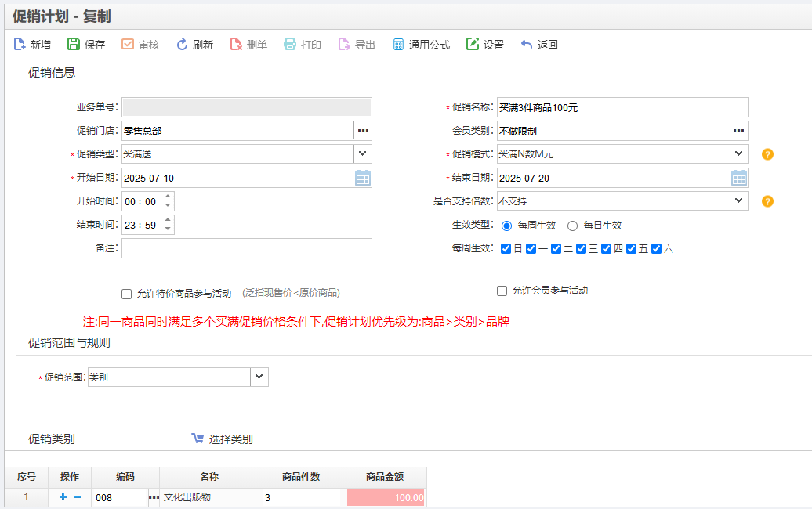Open 设置 settings from toolbar

pyautogui.click(x=485, y=45)
